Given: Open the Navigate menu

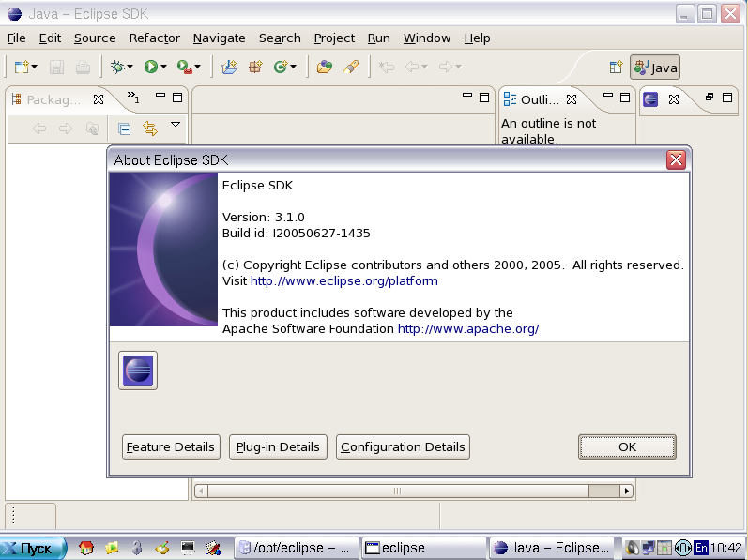Looking at the screenshot, I should (219, 38).
